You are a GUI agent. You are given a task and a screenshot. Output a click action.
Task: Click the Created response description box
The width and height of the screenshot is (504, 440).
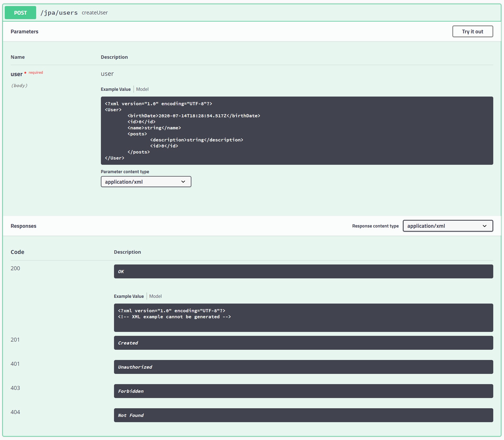(x=303, y=343)
